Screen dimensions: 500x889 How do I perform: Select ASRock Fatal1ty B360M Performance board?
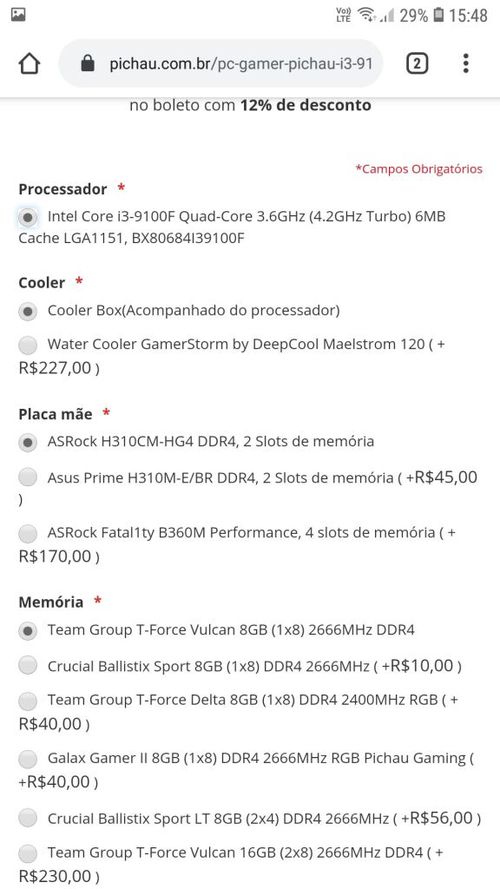pyautogui.click(x=28, y=533)
